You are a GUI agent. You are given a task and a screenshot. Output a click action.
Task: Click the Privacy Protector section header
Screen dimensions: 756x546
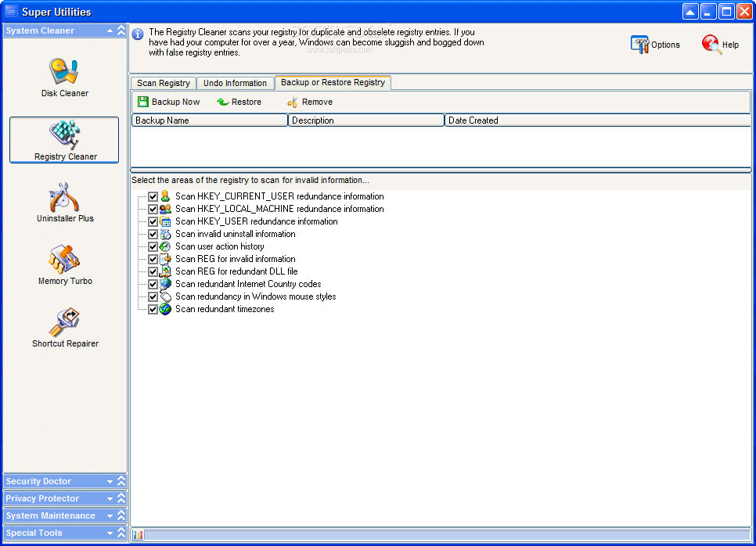coord(65,498)
